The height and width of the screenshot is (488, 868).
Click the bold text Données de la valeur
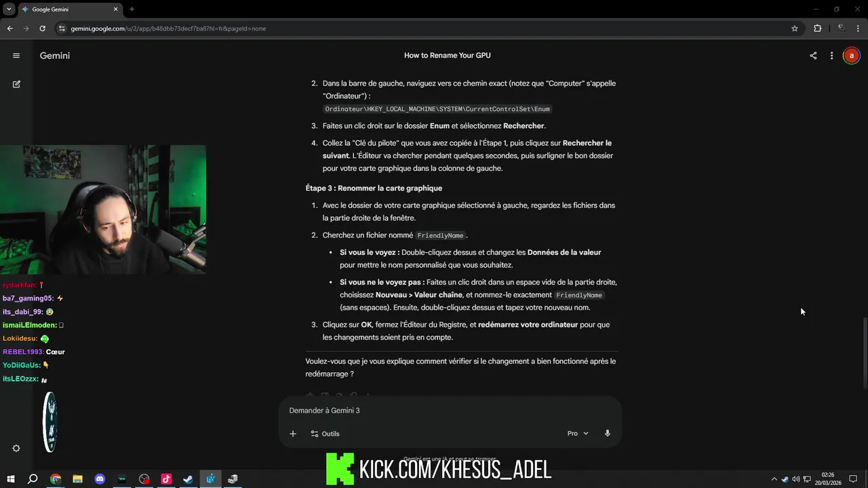click(x=564, y=252)
